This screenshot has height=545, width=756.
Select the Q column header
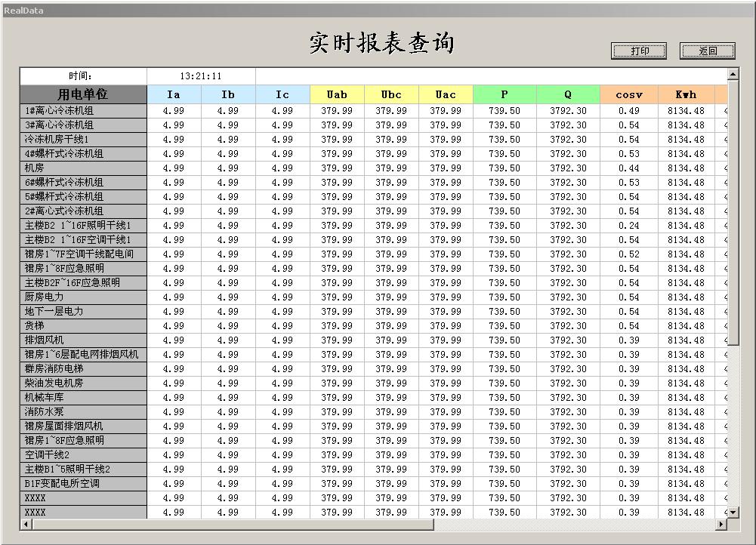569,94
